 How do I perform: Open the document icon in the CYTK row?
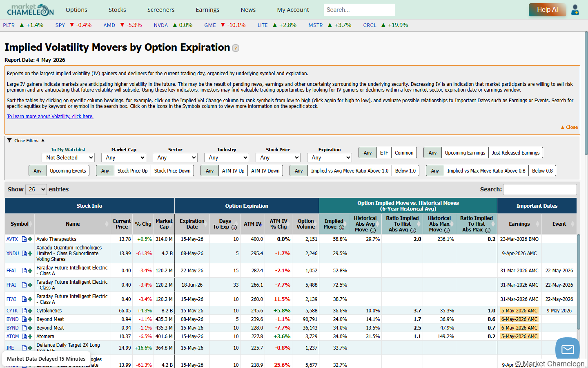point(24,311)
